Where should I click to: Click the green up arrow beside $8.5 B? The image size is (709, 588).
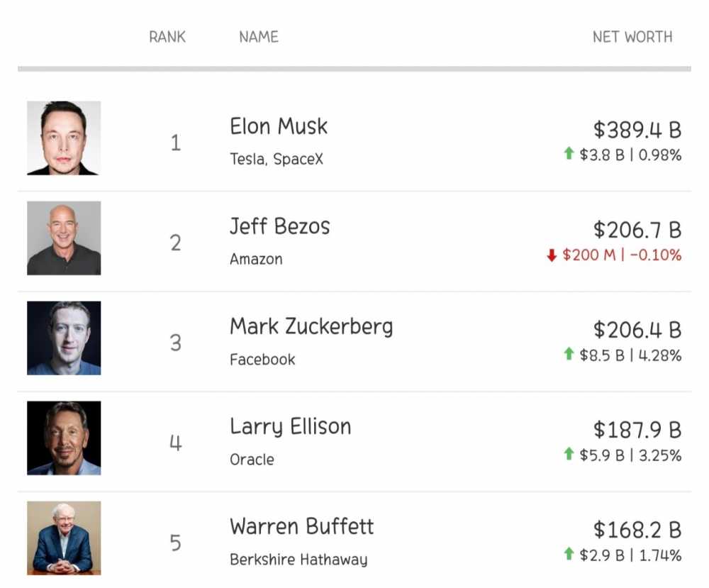(568, 354)
